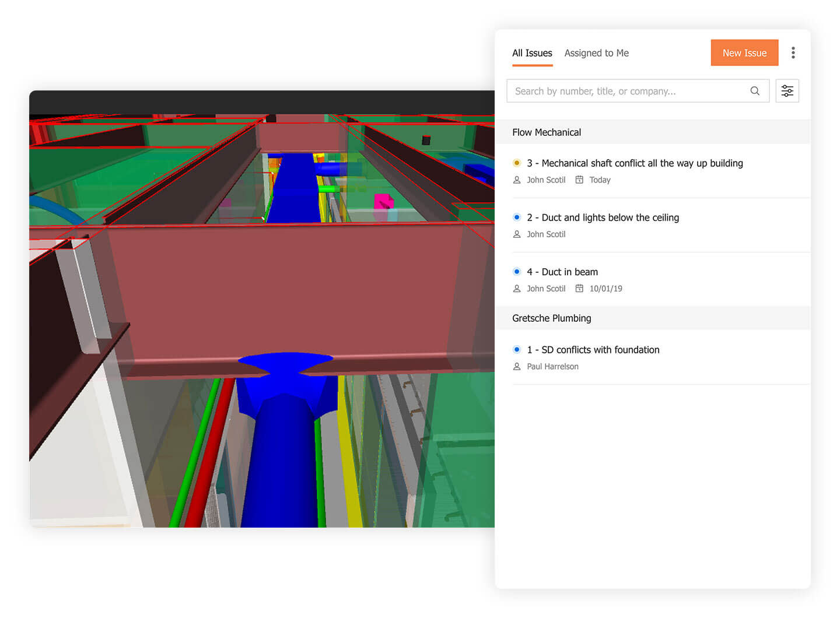Viewport: 840px width, 618px height.
Task: Select the Gretsche Plumbing group header
Action: coord(652,318)
